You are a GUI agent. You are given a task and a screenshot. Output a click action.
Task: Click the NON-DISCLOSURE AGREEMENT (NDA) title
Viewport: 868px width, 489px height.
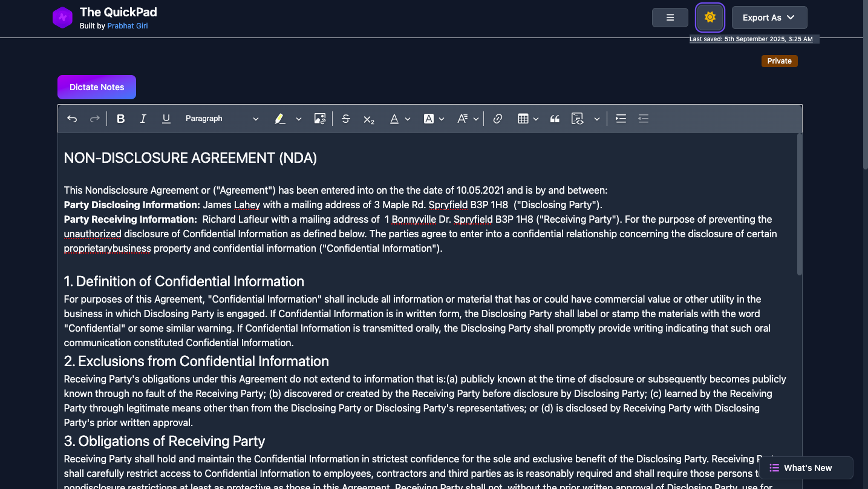tap(191, 158)
